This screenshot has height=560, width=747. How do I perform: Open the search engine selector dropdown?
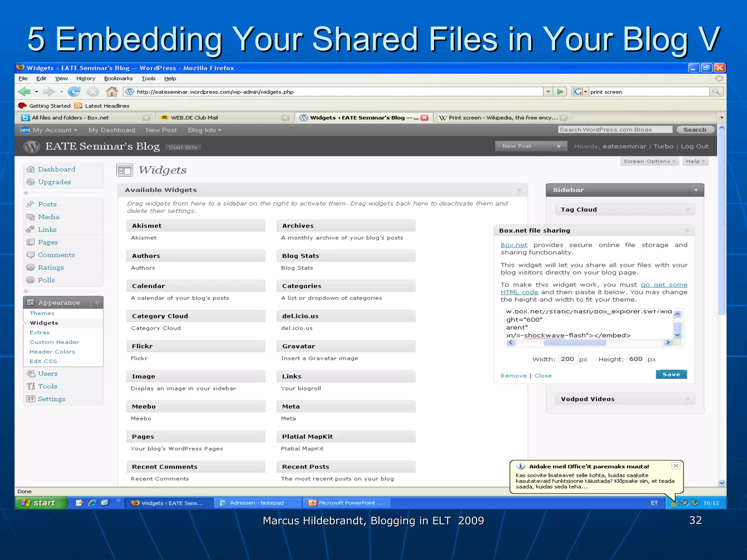tap(580, 92)
